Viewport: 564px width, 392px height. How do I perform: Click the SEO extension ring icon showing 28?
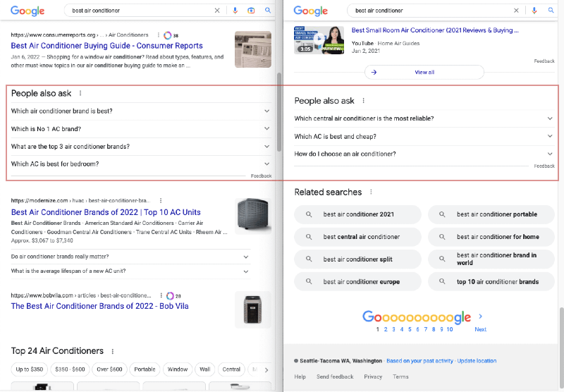(170, 296)
